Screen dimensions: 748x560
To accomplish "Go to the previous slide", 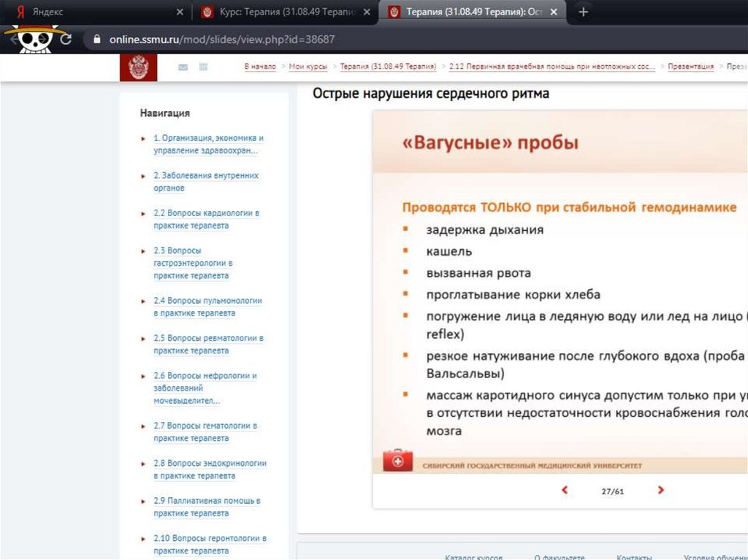I will pos(565,490).
